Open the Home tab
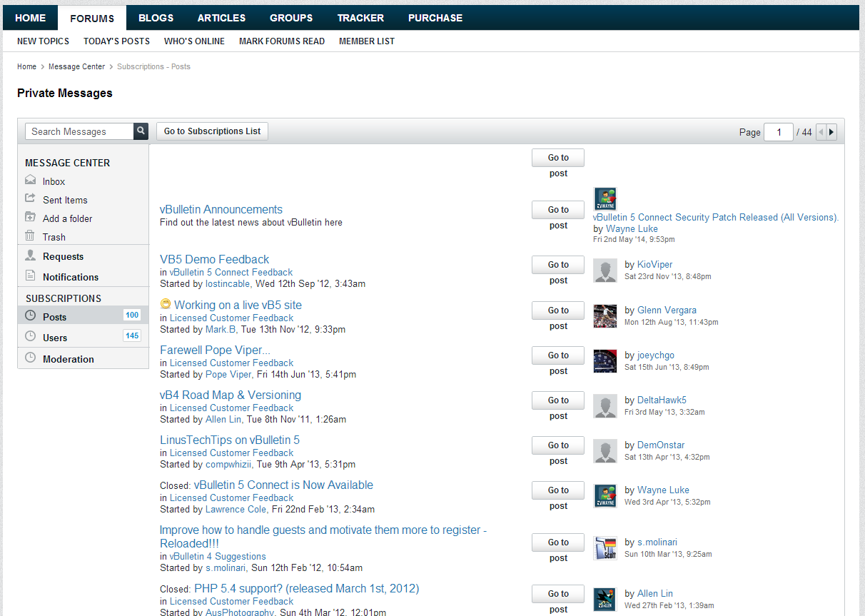 click(30, 18)
